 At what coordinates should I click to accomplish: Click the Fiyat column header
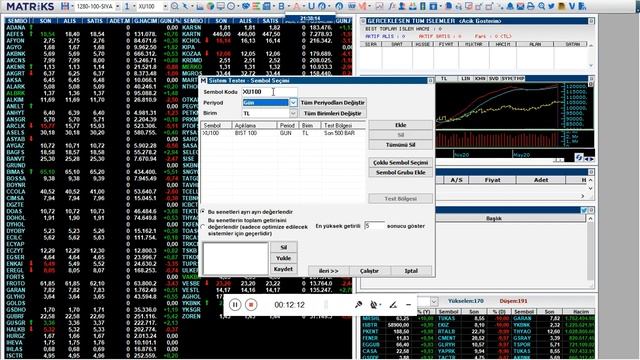point(492,180)
